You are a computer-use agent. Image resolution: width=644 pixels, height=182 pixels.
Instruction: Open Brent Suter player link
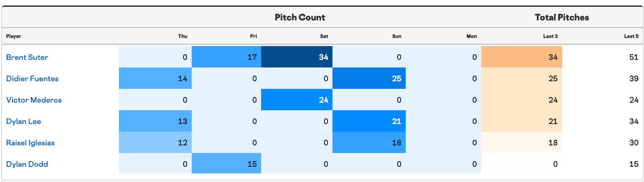[x=27, y=57]
